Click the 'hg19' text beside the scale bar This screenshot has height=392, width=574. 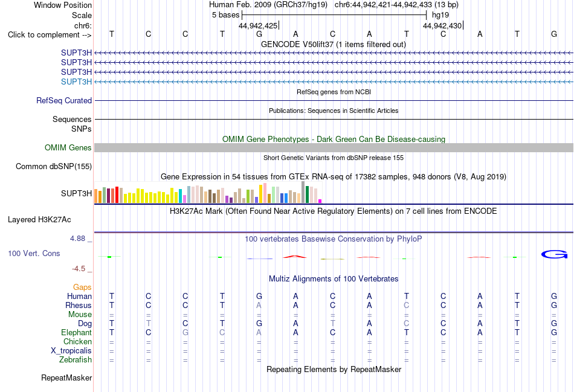pyautogui.click(x=440, y=15)
